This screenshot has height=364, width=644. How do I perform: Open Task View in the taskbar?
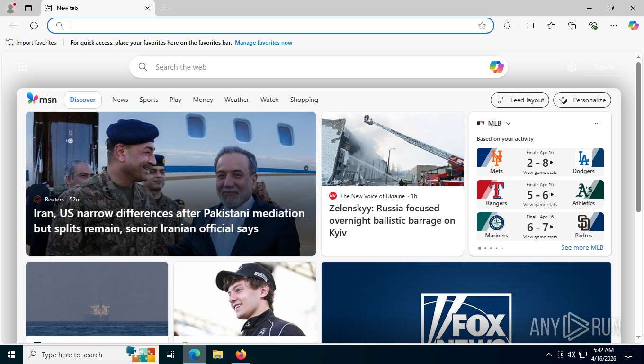[170, 355]
